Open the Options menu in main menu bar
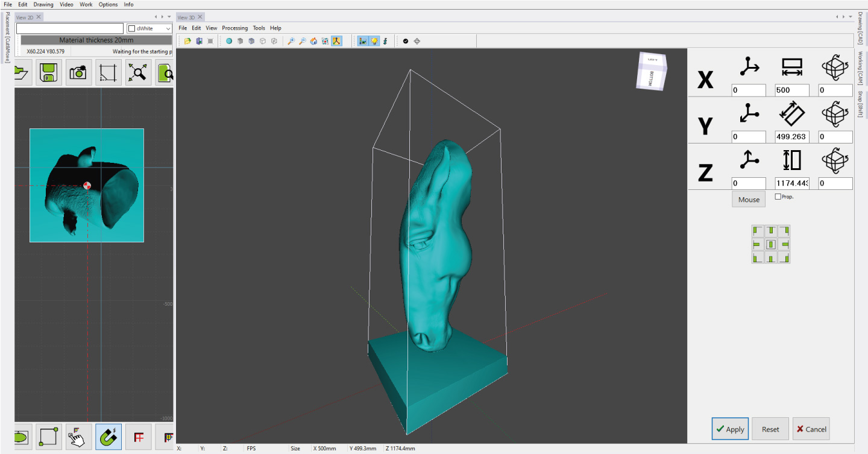The image size is (868, 454). click(x=108, y=4)
